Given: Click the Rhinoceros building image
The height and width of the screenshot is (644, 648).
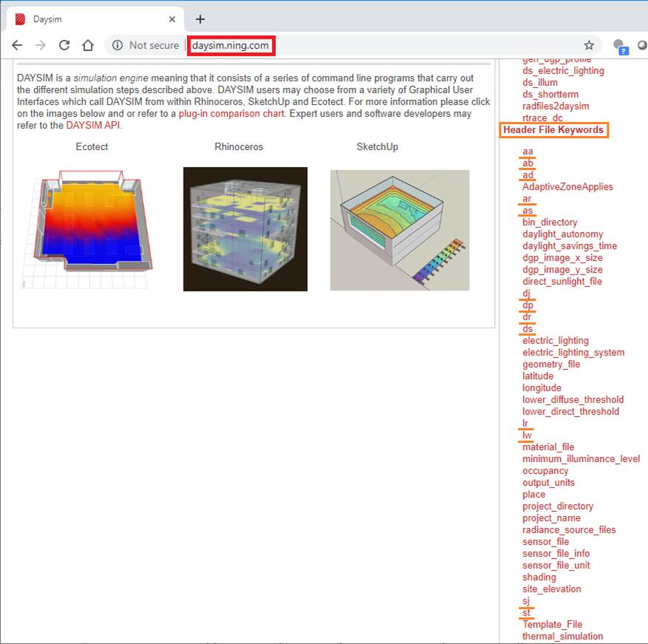Looking at the screenshot, I should [245, 229].
